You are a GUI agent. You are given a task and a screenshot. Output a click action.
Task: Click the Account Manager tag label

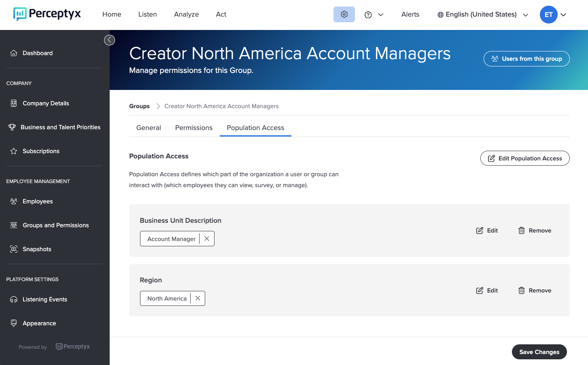(172, 239)
